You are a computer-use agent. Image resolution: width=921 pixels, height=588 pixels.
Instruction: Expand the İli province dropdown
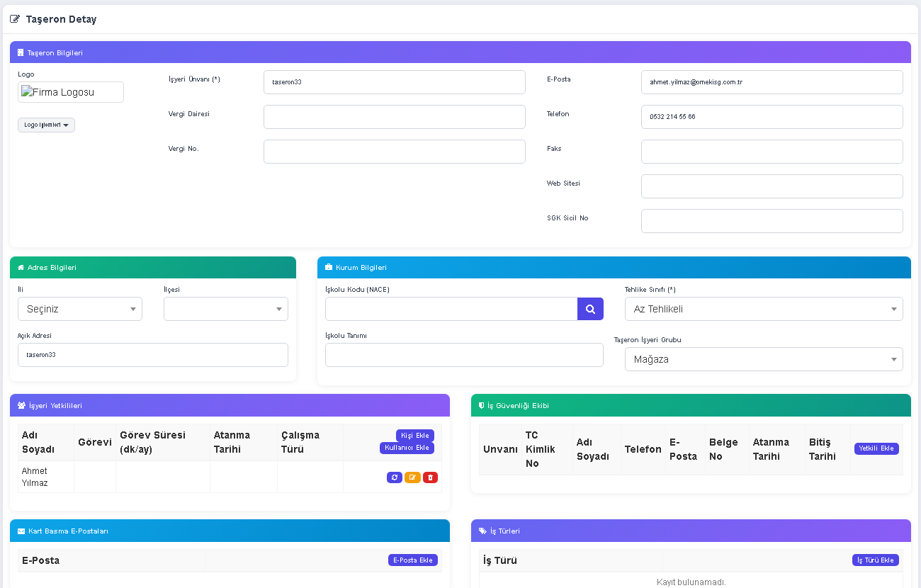(80, 309)
